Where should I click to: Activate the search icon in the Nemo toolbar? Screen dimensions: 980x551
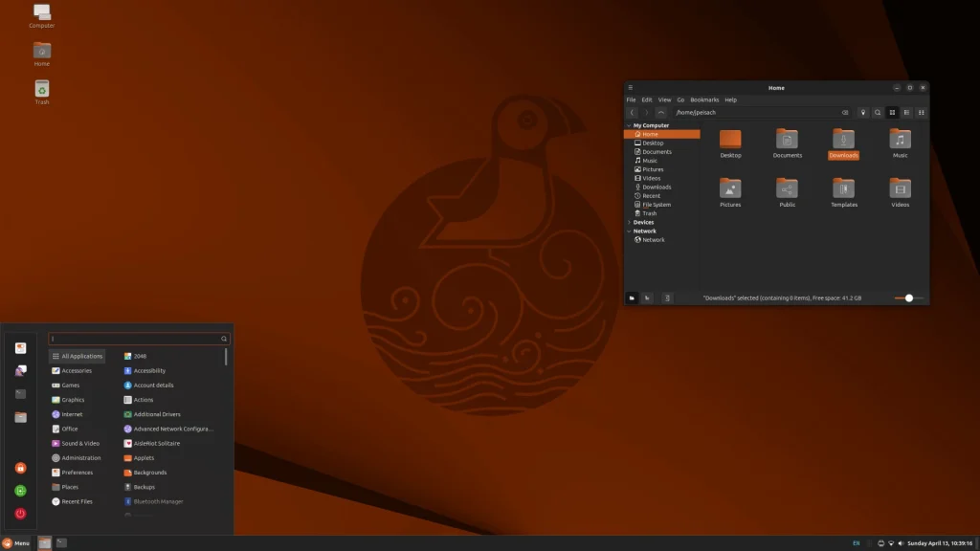click(x=878, y=112)
